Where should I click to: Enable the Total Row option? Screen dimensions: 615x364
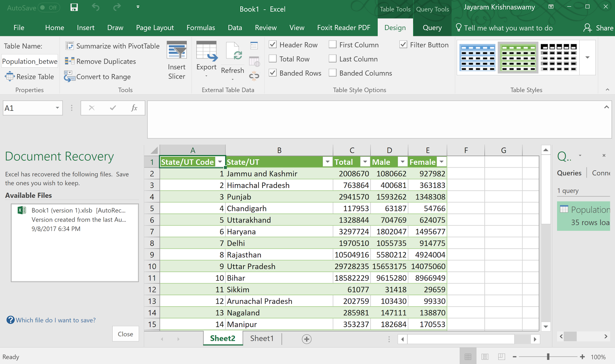coord(273,58)
